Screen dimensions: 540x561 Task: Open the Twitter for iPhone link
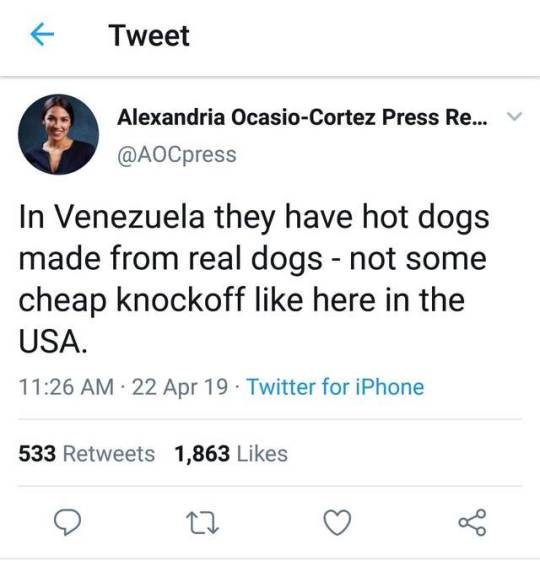click(335, 387)
